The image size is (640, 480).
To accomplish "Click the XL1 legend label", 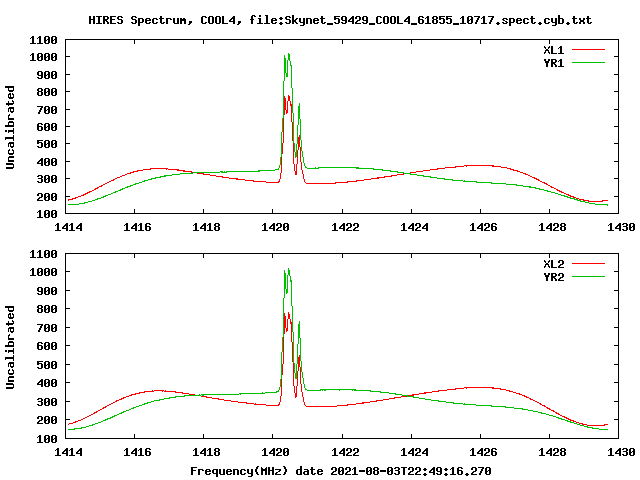I will tap(553, 50).
